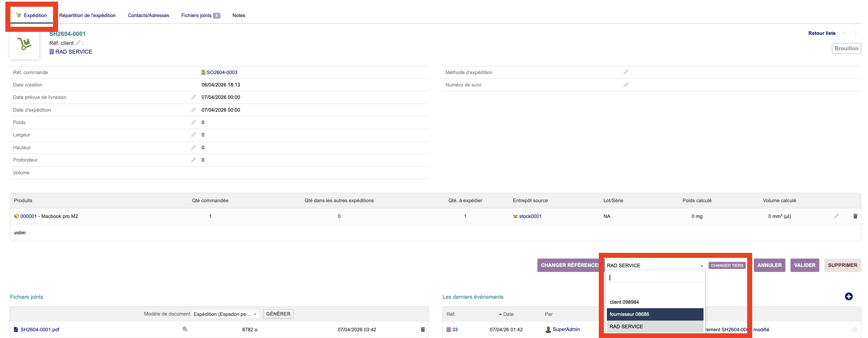This screenshot has width=868, height=338.
Task: Click the building icon next to RAD SERVICE
Action: tap(52, 52)
